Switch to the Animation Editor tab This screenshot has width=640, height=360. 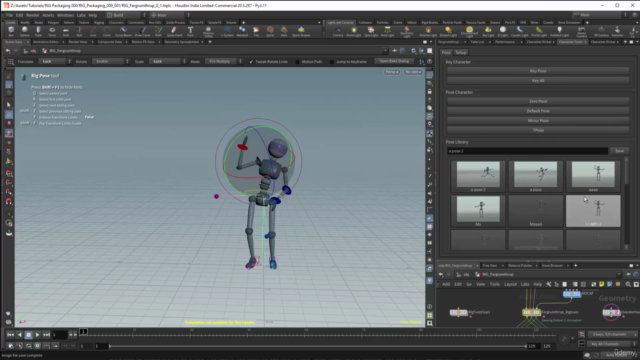click(x=45, y=42)
